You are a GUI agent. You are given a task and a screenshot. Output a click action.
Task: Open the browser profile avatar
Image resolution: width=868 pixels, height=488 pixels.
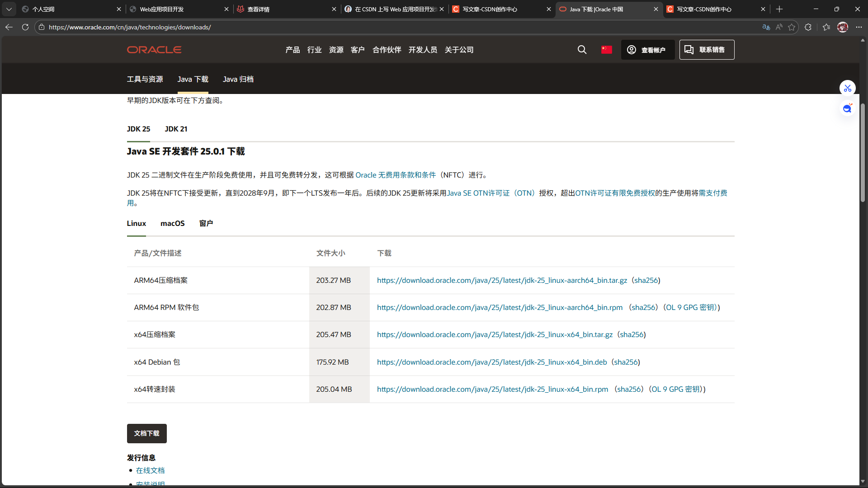842,27
